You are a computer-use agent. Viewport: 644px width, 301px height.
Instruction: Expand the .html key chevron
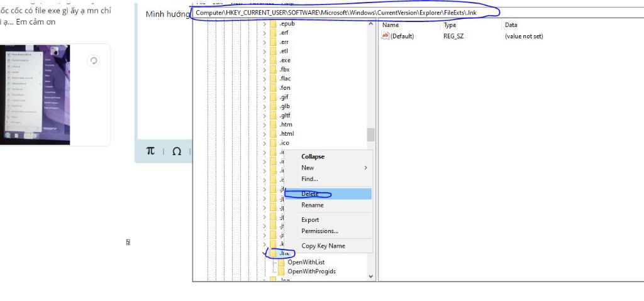[x=265, y=134]
